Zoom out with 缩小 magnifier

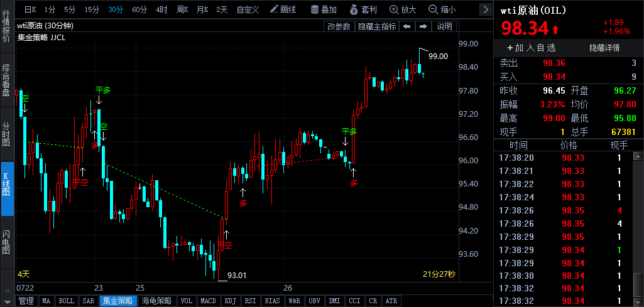point(442,9)
